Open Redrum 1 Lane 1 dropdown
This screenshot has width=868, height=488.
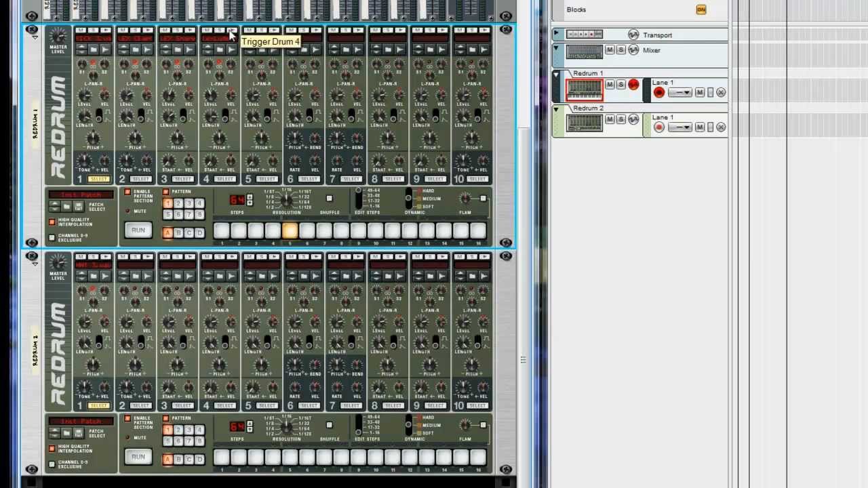pos(680,92)
